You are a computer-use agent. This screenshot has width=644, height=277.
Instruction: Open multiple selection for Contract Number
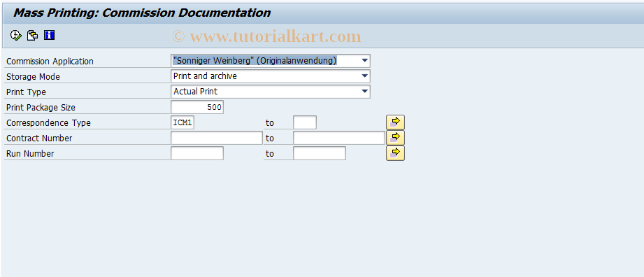click(395, 138)
